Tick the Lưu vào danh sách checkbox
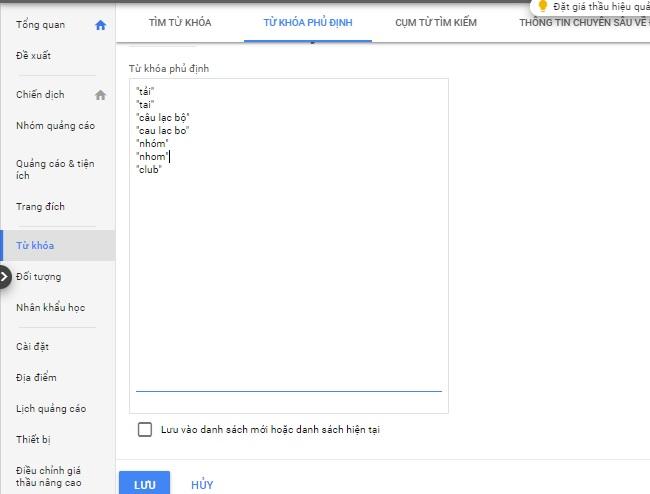650x494 pixels. coord(145,429)
